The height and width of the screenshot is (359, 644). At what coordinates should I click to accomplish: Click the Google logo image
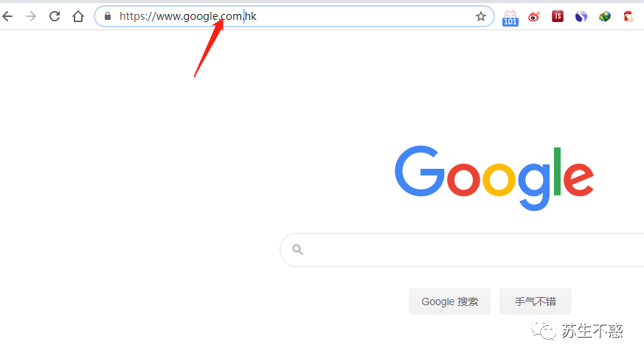click(x=494, y=178)
